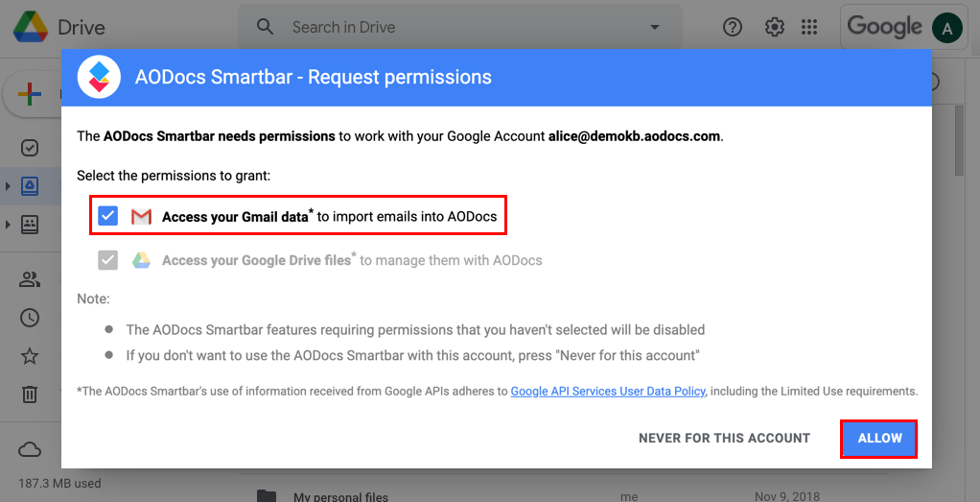This screenshot has width=980, height=502.
Task: Click the vertical scrollbar on the right
Action: point(961,141)
